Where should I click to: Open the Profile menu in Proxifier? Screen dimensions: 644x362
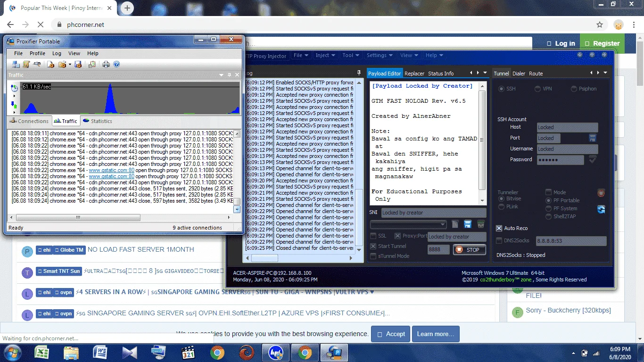[37, 53]
